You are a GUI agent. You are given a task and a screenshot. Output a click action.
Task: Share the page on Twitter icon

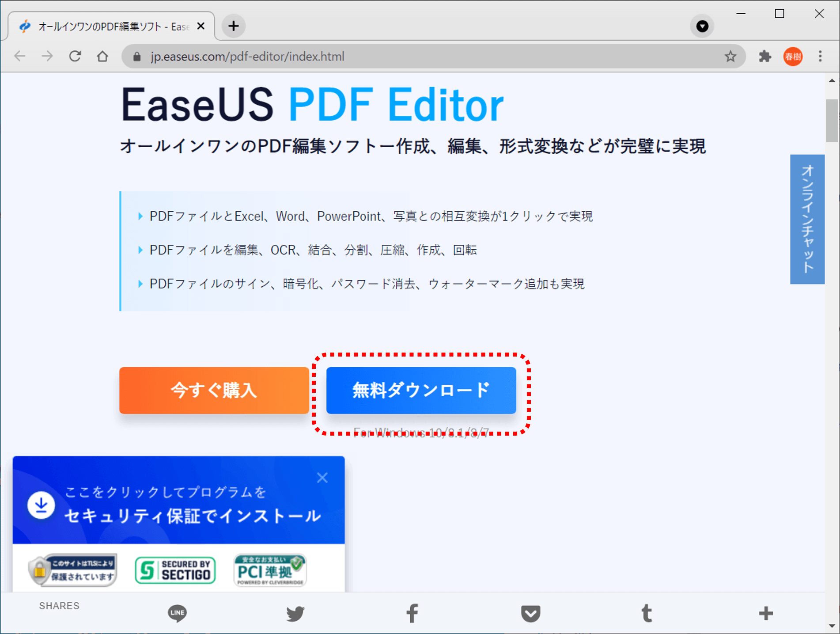tap(295, 613)
